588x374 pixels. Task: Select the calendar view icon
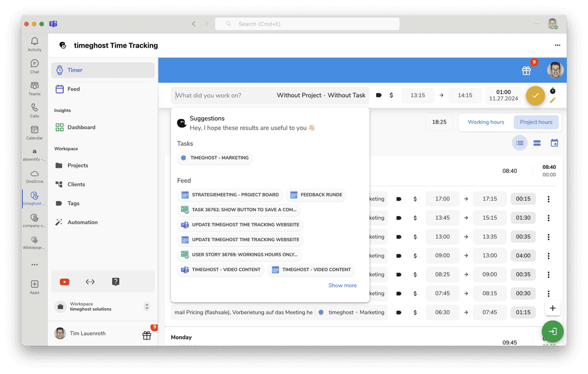[x=554, y=142]
